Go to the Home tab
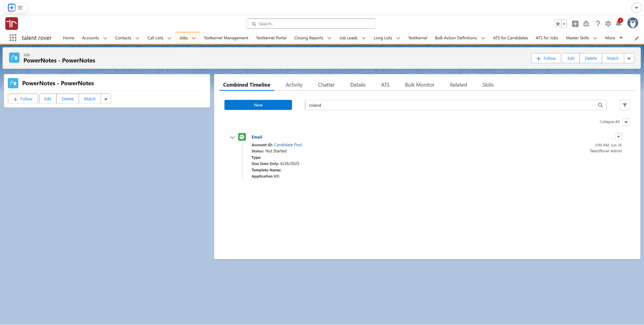The width and height of the screenshot is (644, 325). (x=69, y=38)
